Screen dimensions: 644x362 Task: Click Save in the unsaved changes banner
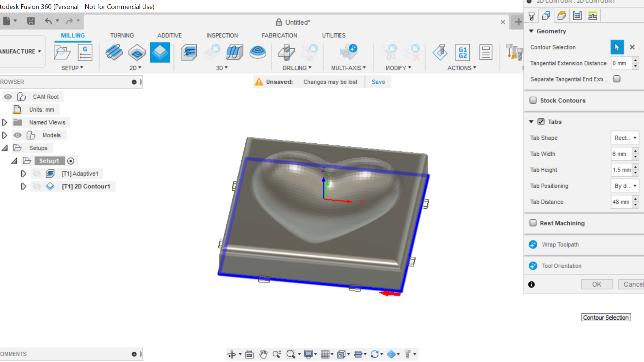coord(378,81)
